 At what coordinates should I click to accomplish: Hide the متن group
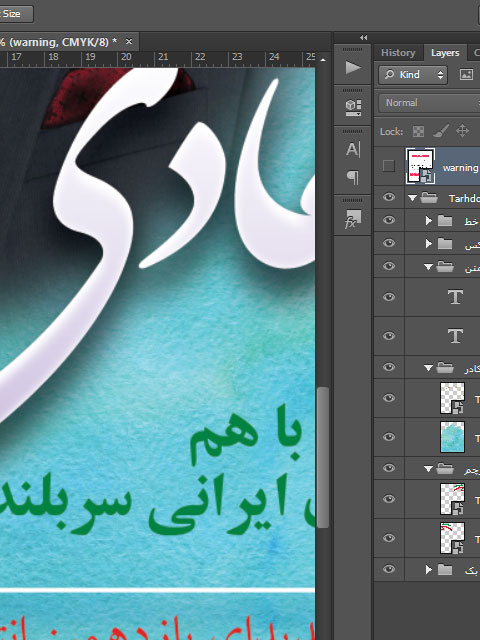[389, 266]
